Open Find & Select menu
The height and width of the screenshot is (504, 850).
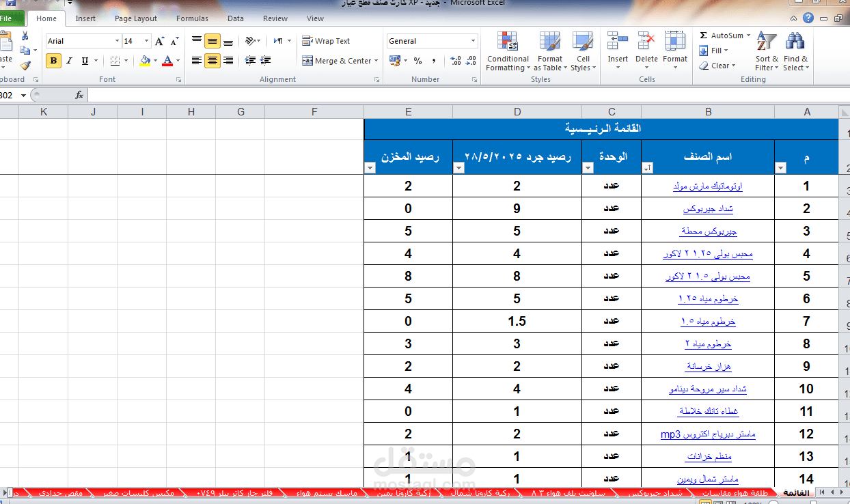[795, 51]
